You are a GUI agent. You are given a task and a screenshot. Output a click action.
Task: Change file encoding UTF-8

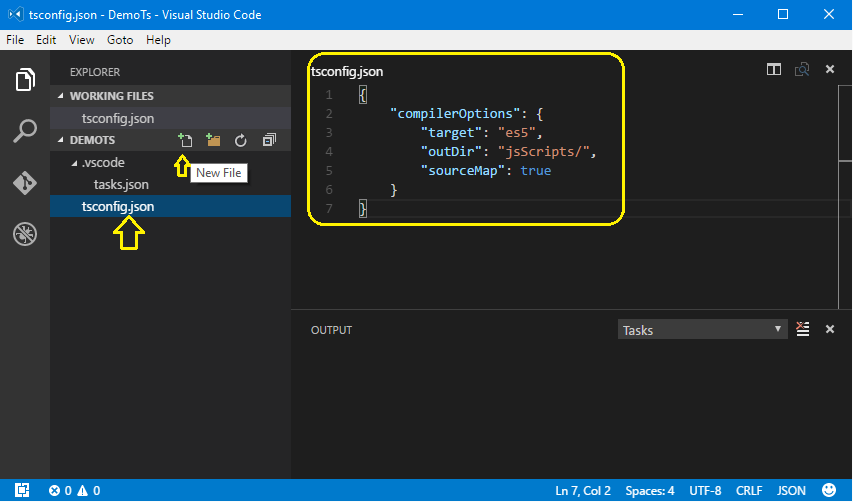coord(705,491)
